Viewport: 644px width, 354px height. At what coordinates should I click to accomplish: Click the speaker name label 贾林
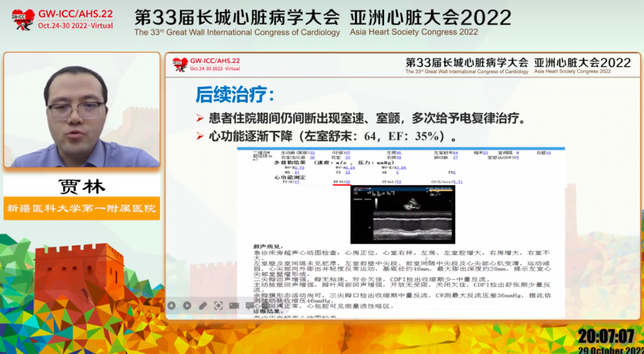pos(82,187)
